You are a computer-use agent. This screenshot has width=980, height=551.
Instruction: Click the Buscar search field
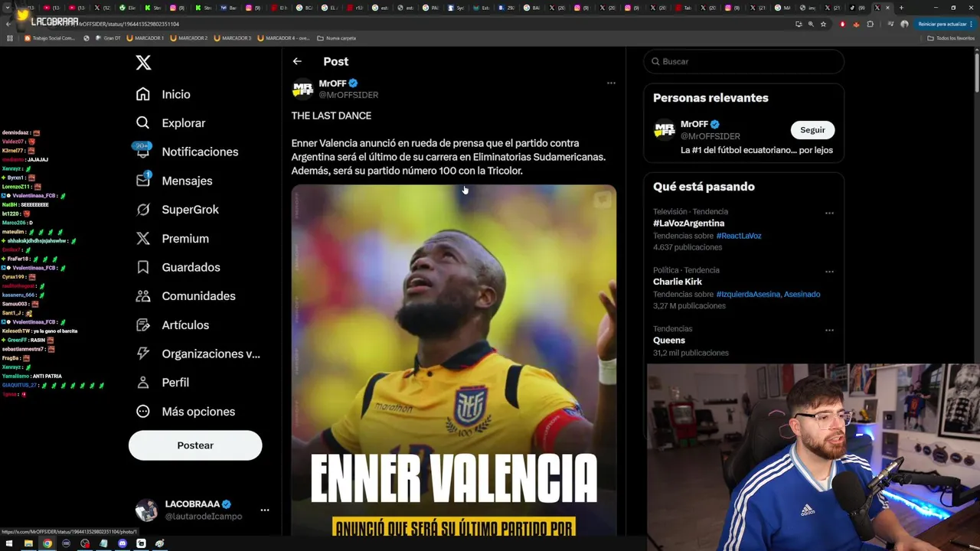pyautogui.click(x=744, y=61)
